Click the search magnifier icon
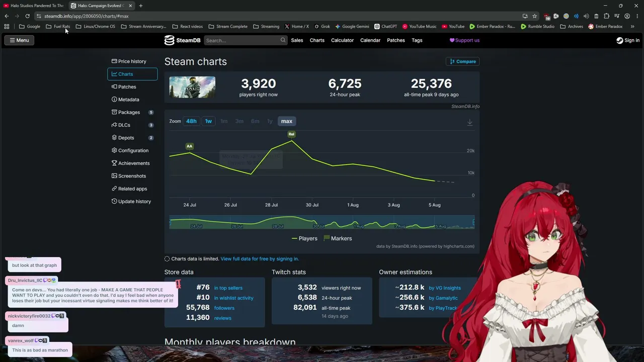Image resolution: width=644 pixels, height=362 pixels. click(283, 40)
